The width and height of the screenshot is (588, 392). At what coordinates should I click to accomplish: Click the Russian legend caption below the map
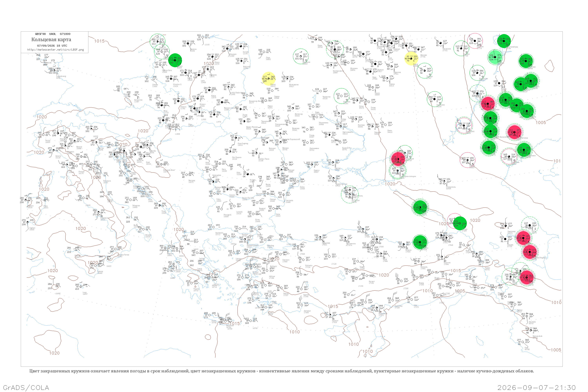coord(281,371)
